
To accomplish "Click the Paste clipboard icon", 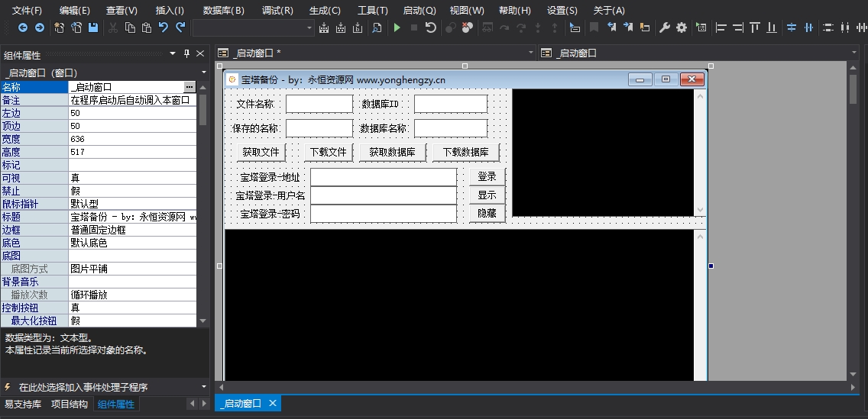I will [147, 27].
